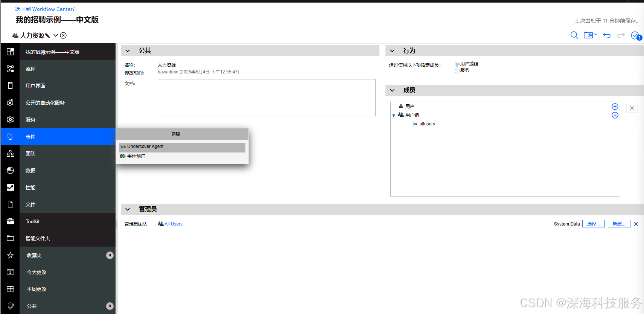Add a user with 用户 plus icon
Screen dimensions: 644x314
pos(615,107)
